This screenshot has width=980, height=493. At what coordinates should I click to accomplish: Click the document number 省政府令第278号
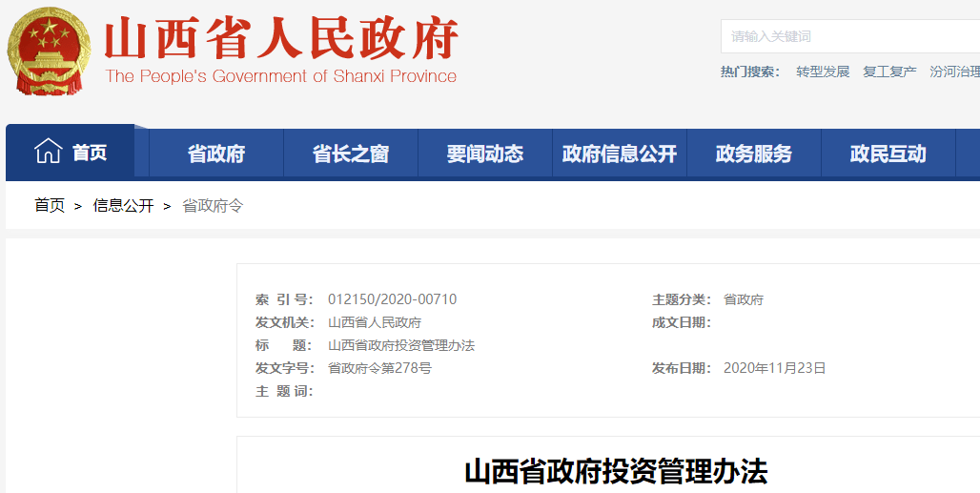point(379,368)
